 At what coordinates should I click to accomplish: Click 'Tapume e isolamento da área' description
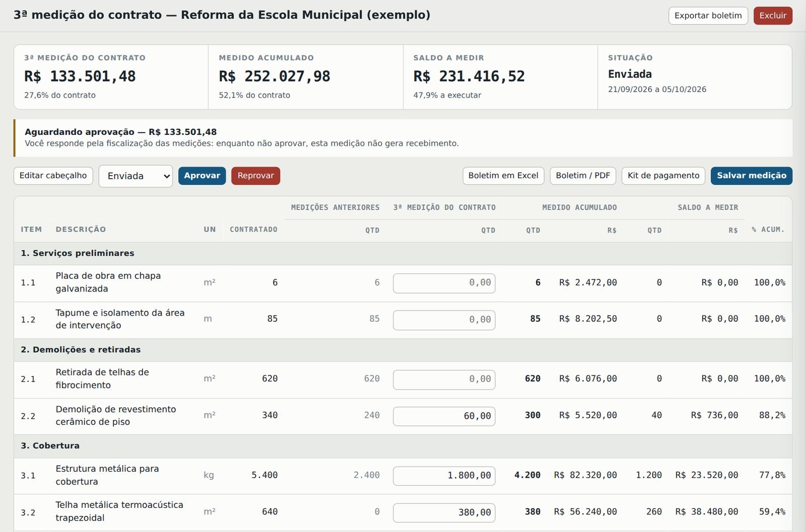point(120,319)
